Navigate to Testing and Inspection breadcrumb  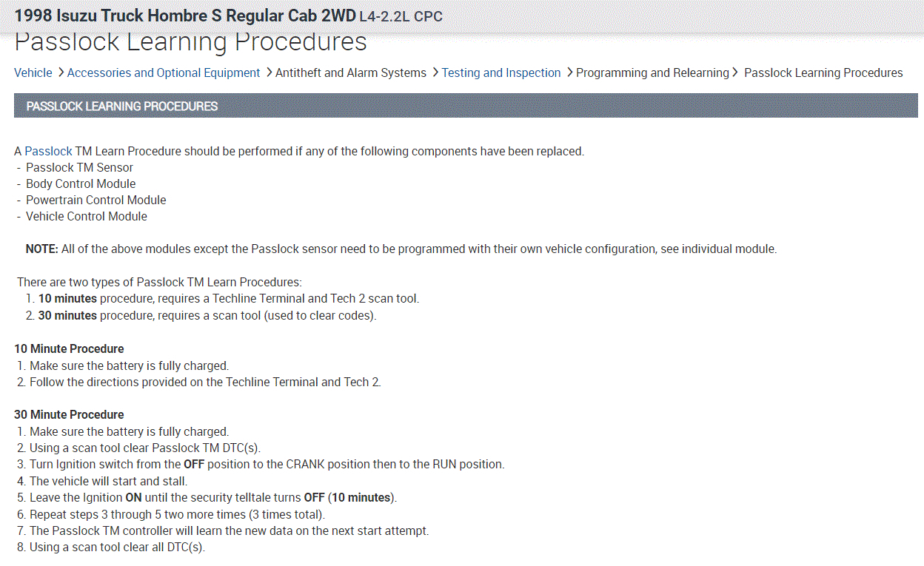pos(500,73)
